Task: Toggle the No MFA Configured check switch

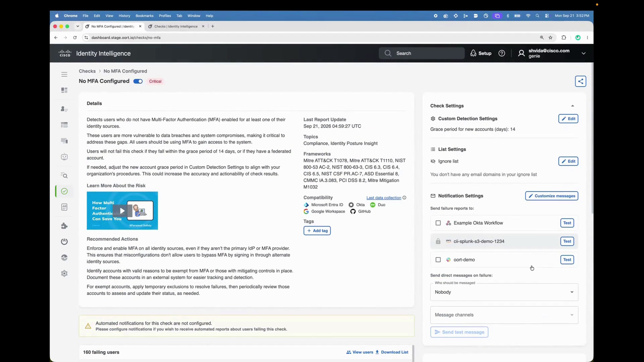Action: [138, 81]
